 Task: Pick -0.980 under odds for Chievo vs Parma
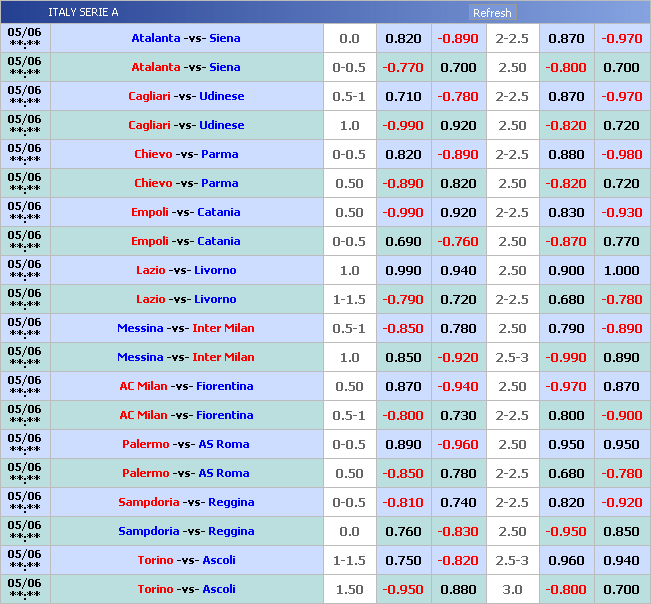621,154
